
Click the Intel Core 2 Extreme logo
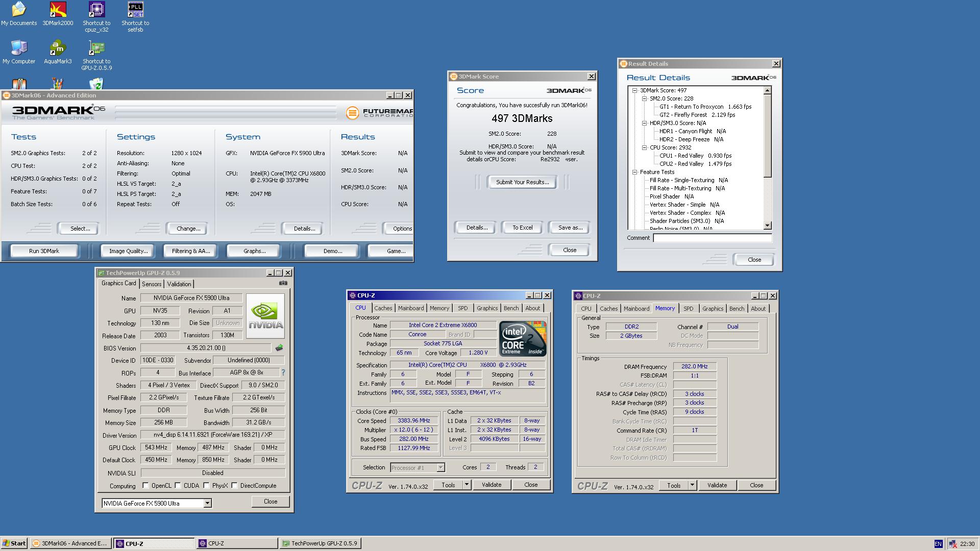pos(523,338)
